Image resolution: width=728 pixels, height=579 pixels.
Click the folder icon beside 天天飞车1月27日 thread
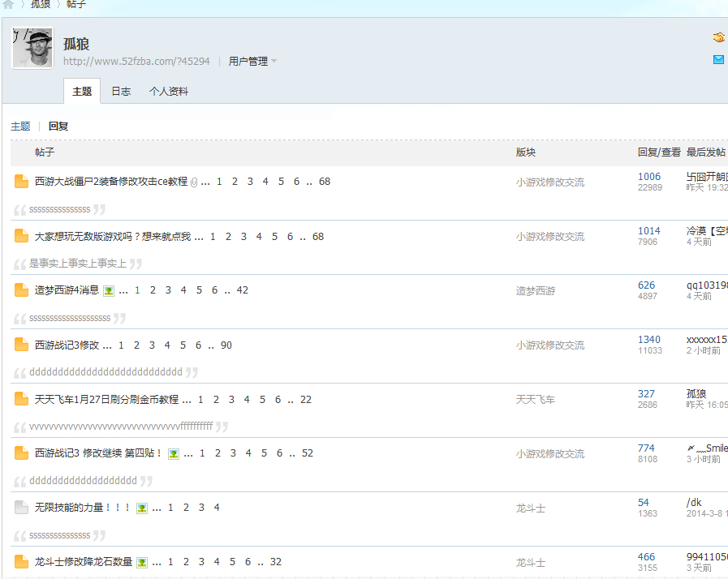pyautogui.click(x=21, y=399)
